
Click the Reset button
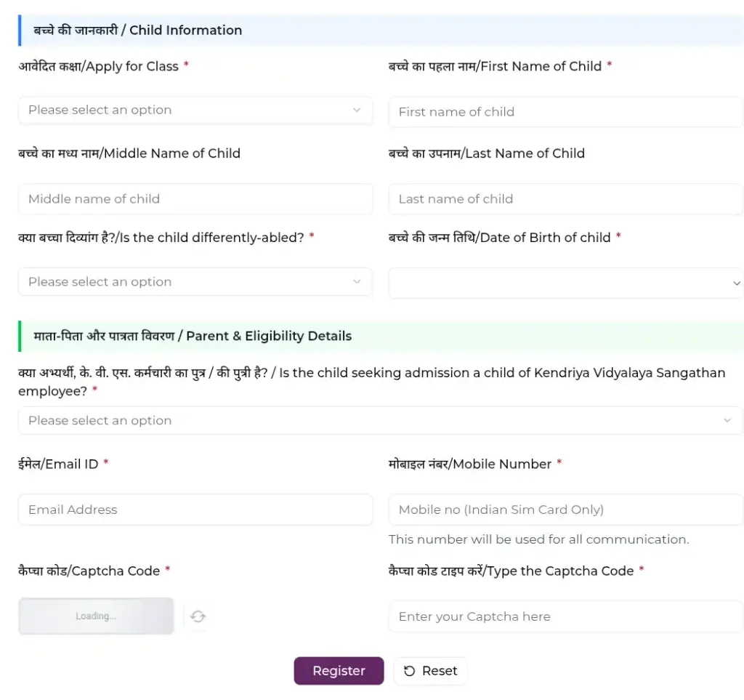(x=431, y=671)
